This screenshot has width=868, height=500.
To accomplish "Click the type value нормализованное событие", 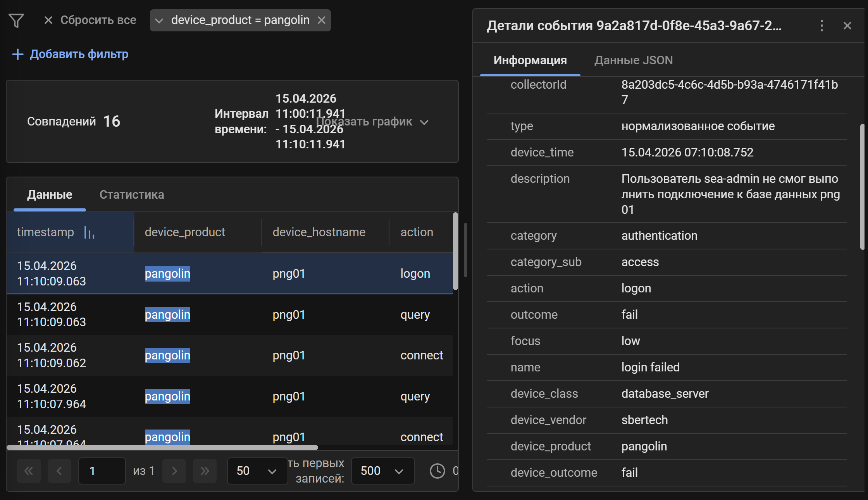I will pos(698,126).
